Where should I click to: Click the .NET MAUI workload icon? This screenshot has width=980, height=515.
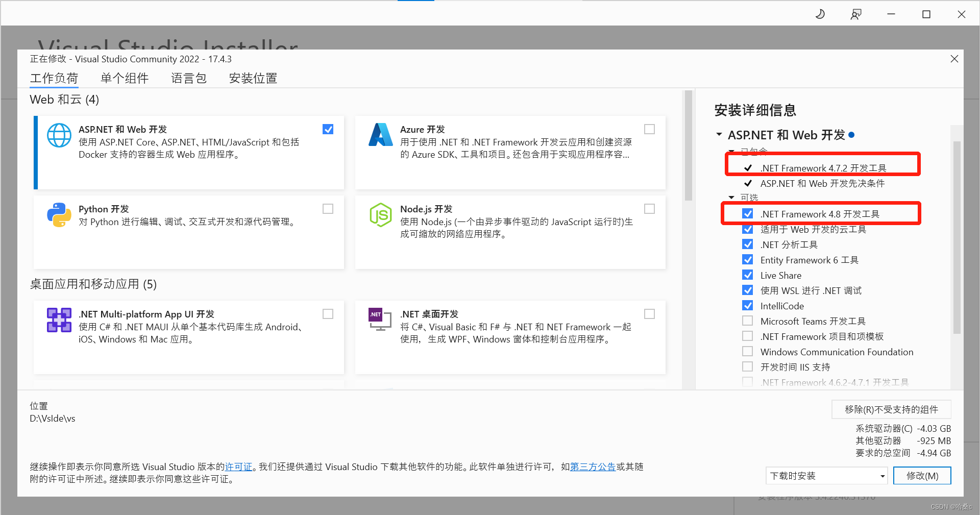pos(59,320)
